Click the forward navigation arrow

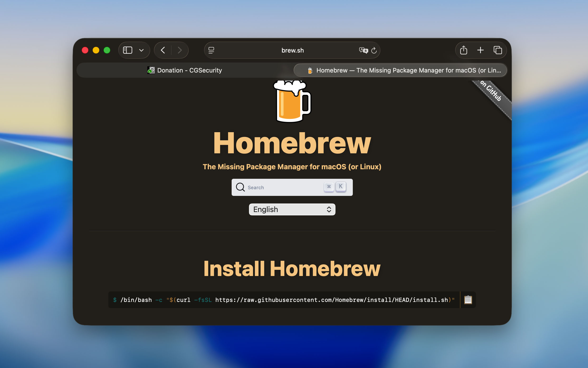tap(179, 50)
